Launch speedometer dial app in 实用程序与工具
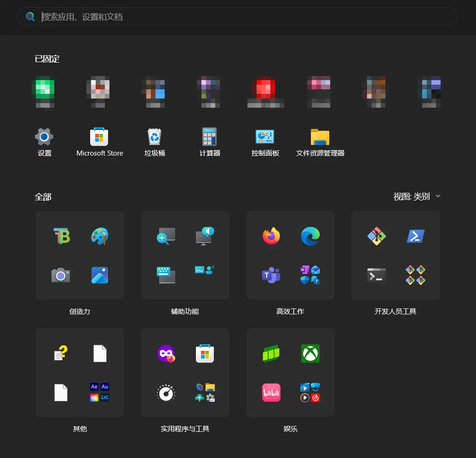The image size is (476, 458). 166,393
